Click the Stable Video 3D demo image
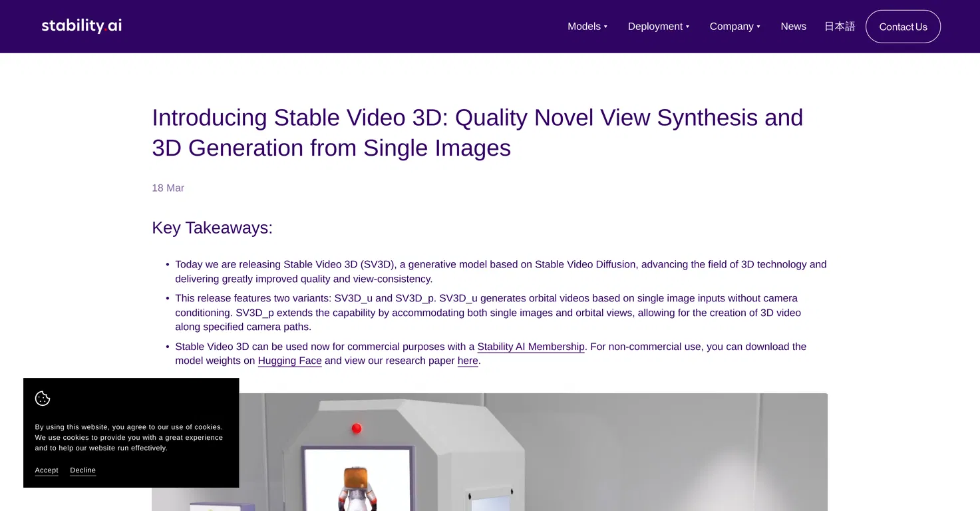This screenshot has width=980, height=511. [490, 452]
